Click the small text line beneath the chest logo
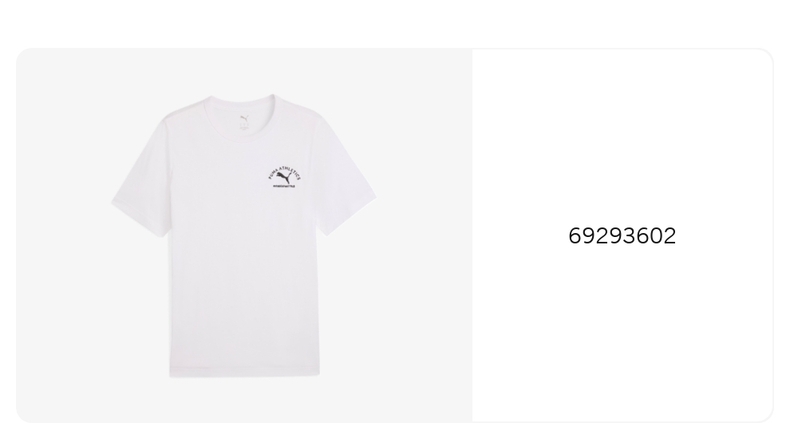The image size is (790, 423). pyautogui.click(x=284, y=186)
